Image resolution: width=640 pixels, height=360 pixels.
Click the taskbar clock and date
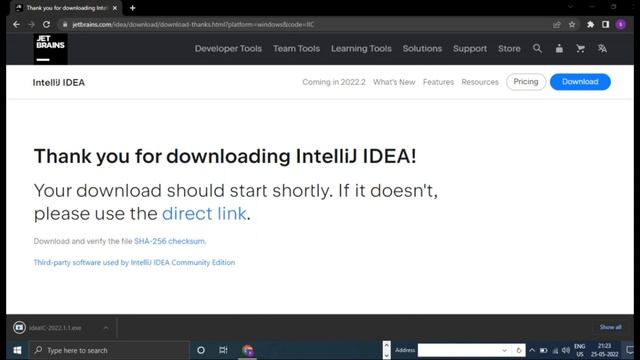click(604, 350)
